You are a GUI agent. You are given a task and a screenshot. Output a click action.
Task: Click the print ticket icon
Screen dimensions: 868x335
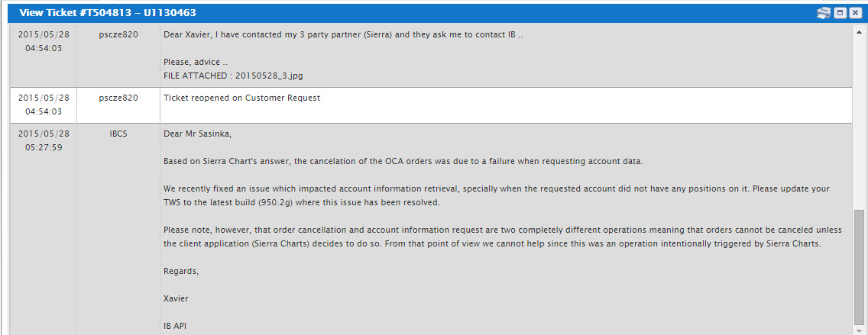[x=823, y=13]
